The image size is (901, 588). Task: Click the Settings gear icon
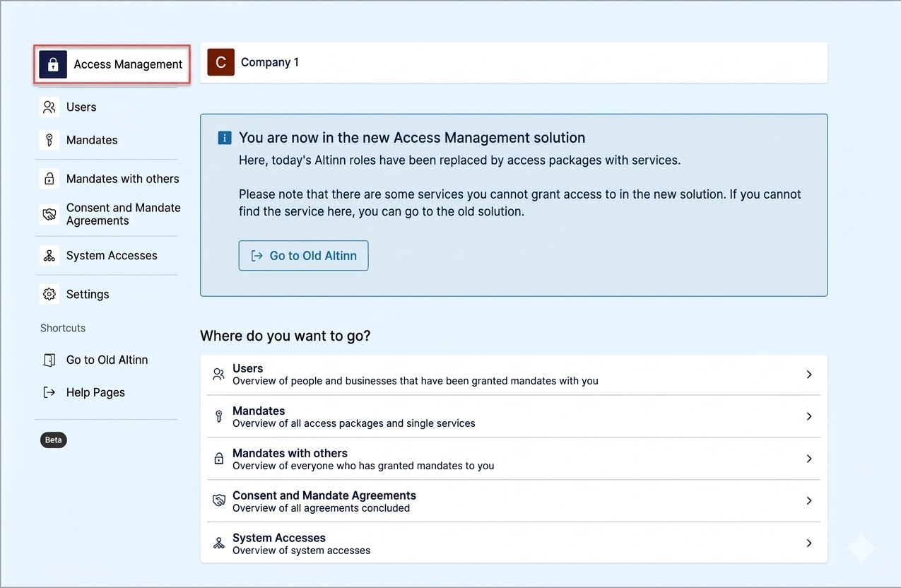(x=49, y=294)
